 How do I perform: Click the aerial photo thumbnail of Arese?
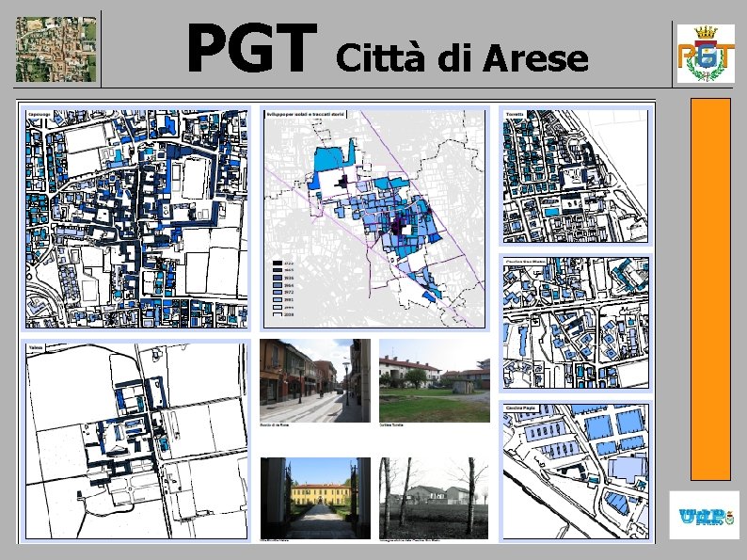56,50
